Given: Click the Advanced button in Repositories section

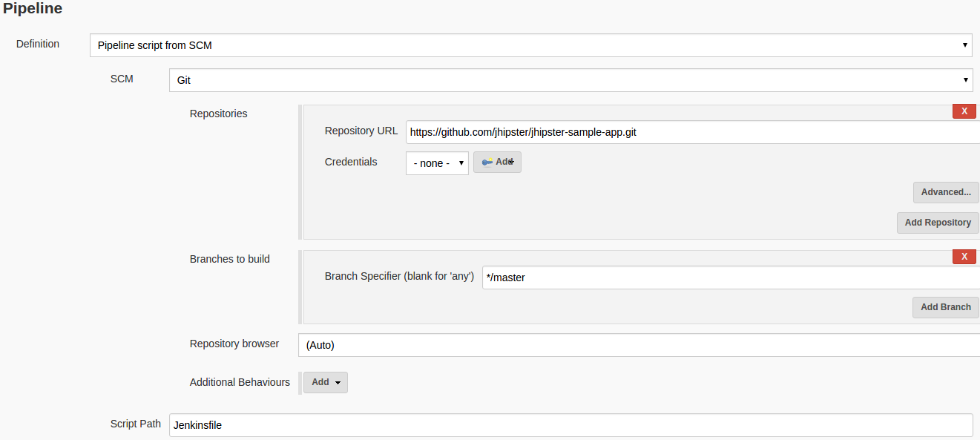Looking at the screenshot, I should [x=945, y=192].
